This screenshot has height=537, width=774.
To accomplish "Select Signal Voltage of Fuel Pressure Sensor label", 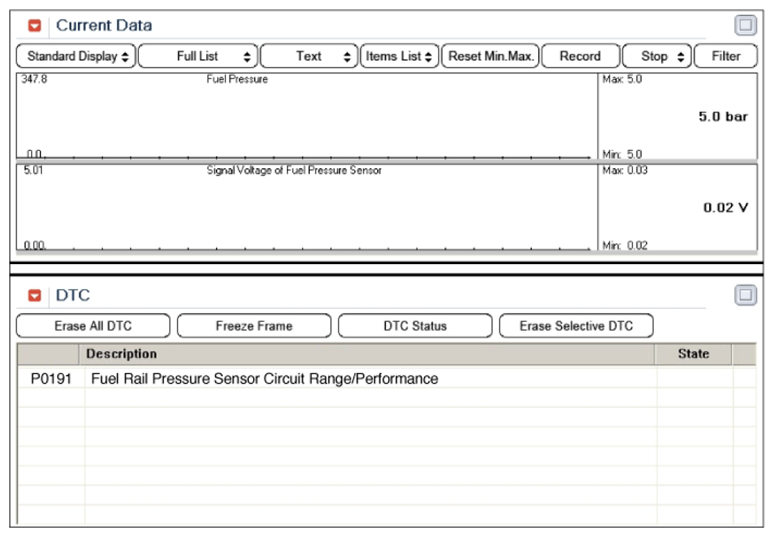I will (294, 170).
